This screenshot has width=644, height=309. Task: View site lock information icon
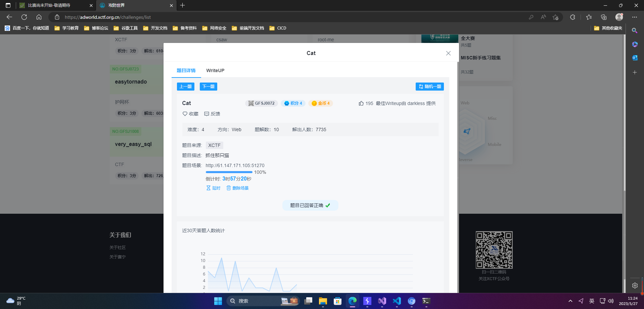(57, 17)
